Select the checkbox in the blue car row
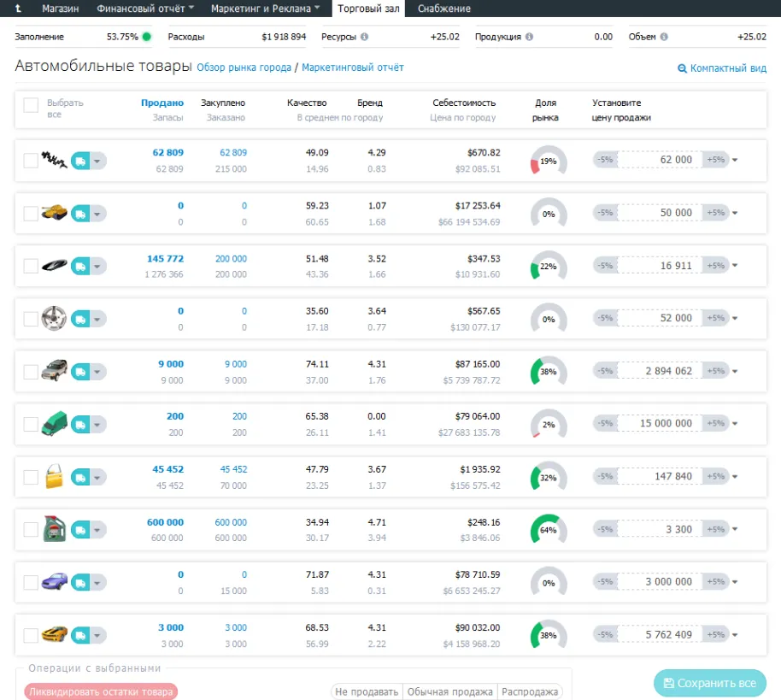Viewport: 781px width, 700px height. pos(31,582)
